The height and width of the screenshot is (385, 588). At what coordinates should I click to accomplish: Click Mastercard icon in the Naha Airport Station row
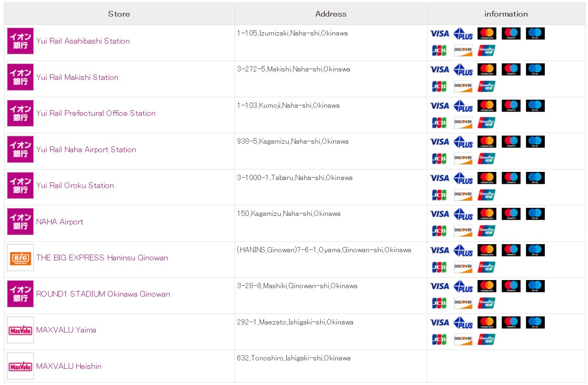487,142
